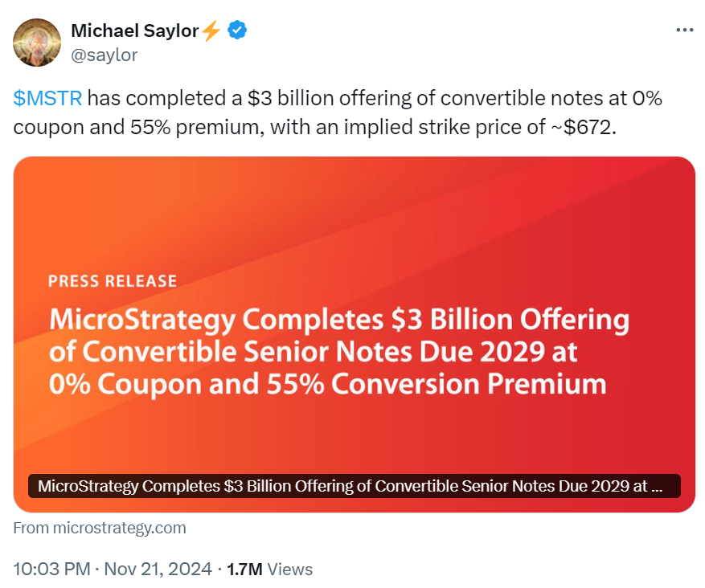Open the more options ellipsis menu
Viewport: 705px width, 588px height.
685,29
